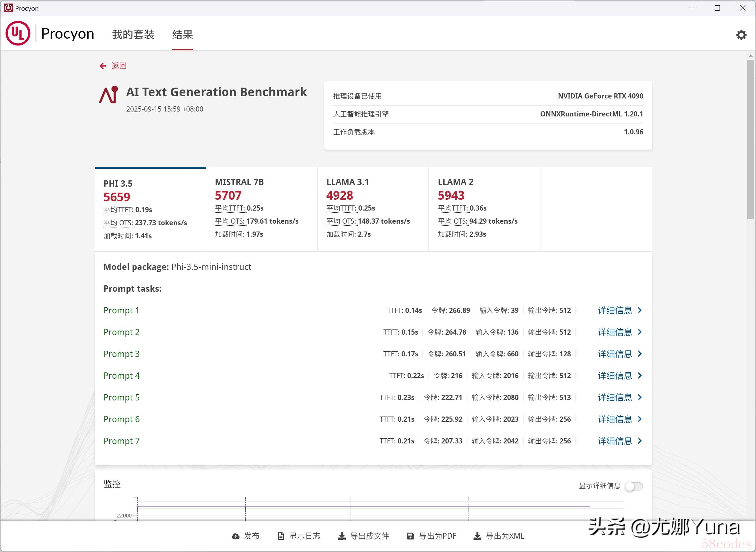
Task: Click the UL Procyon logo icon
Action: [x=18, y=33]
